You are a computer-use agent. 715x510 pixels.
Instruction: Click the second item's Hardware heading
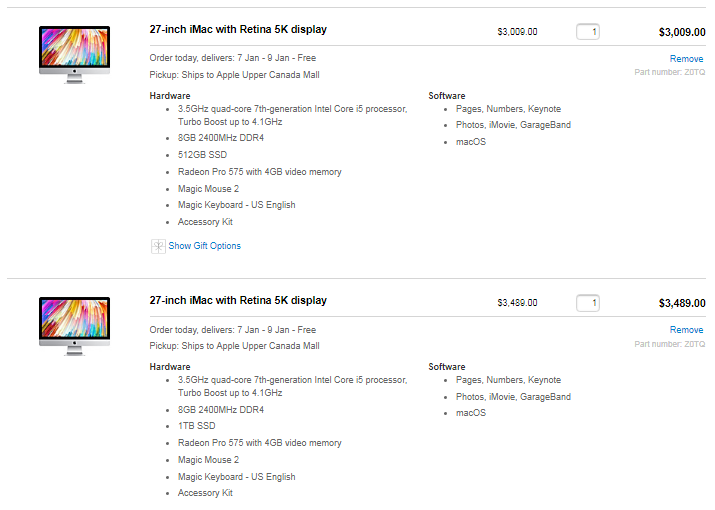pos(170,367)
